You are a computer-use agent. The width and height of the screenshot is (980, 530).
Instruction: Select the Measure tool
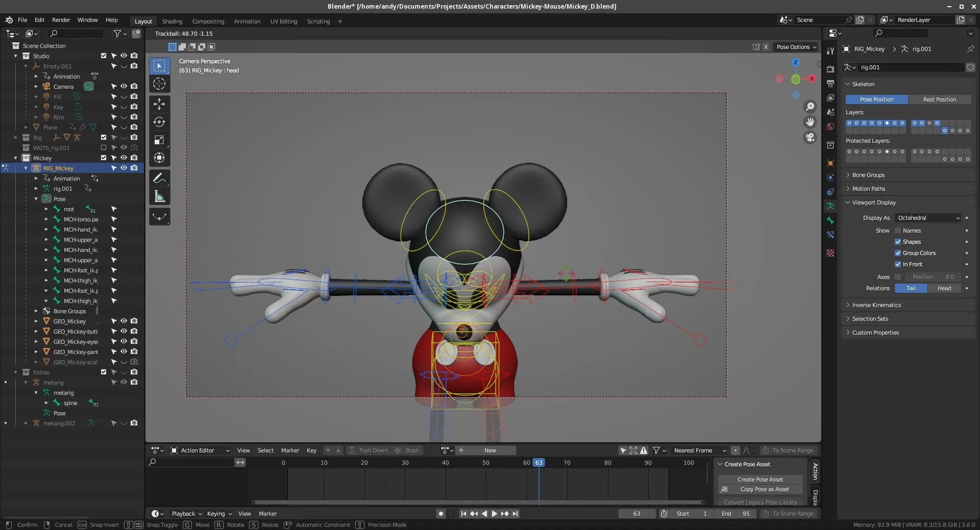(159, 196)
